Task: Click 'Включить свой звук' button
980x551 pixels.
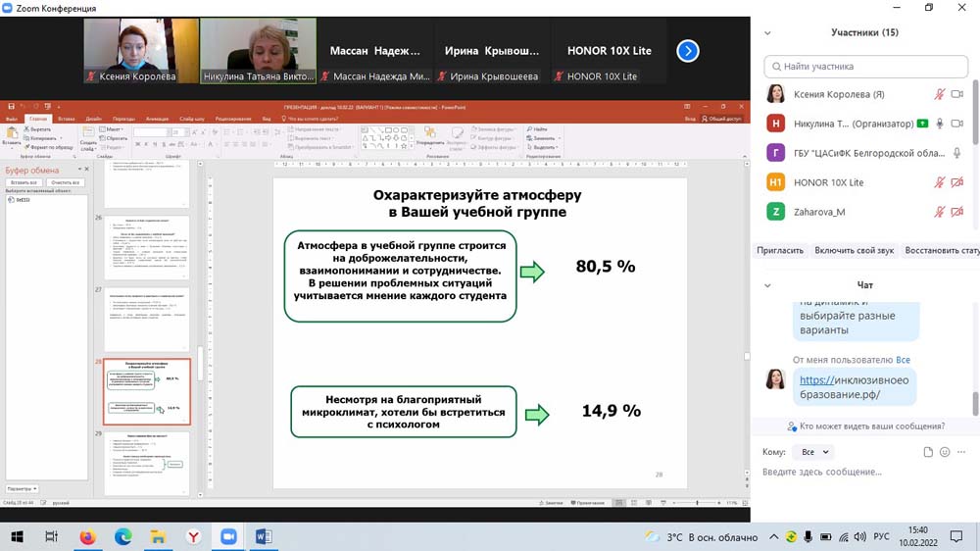Action: tap(854, 250)
